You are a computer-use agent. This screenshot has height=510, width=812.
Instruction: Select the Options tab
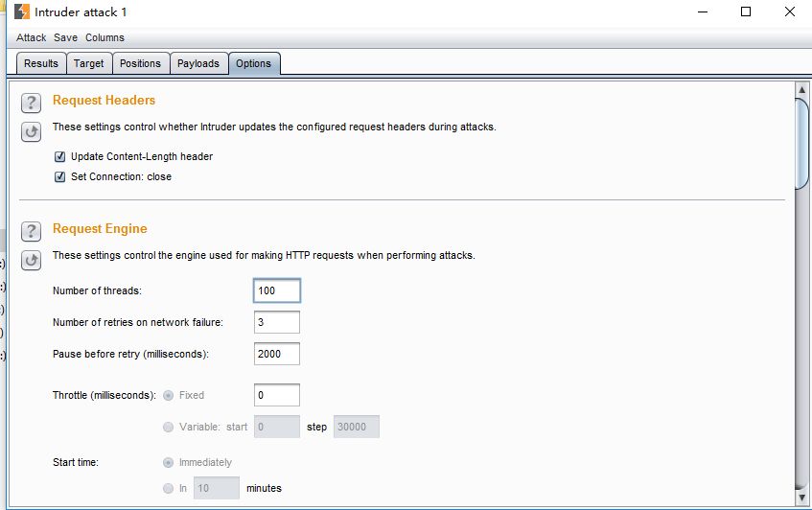coord(254,63)
